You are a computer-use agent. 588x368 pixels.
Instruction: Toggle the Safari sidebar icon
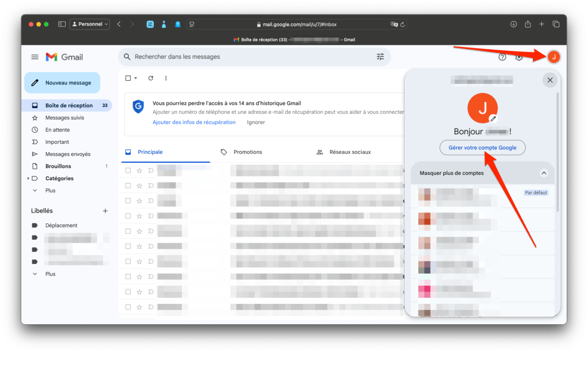(x=62, y=24)
